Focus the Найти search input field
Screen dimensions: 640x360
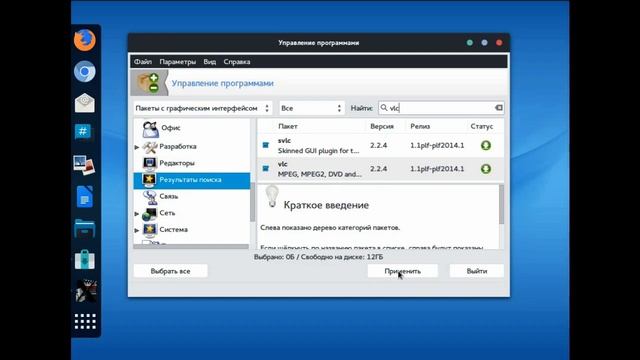coord(441,108)
